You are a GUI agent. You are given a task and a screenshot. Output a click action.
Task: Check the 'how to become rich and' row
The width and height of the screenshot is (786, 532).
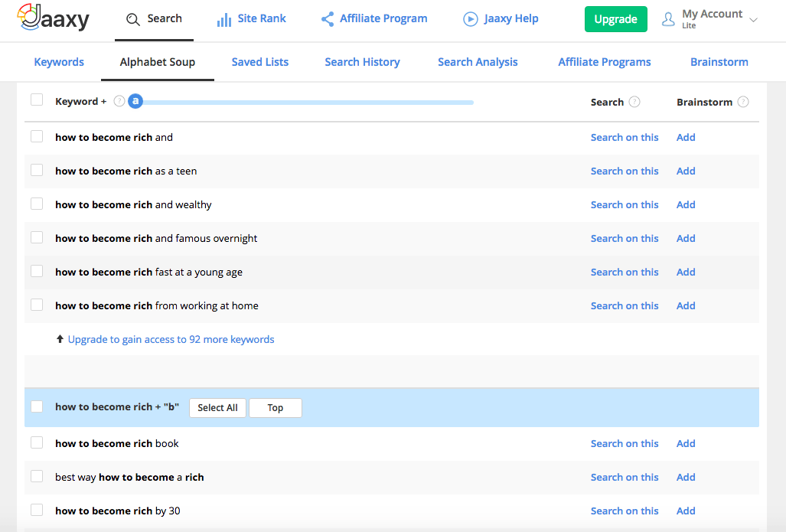[x=37, y=136]
